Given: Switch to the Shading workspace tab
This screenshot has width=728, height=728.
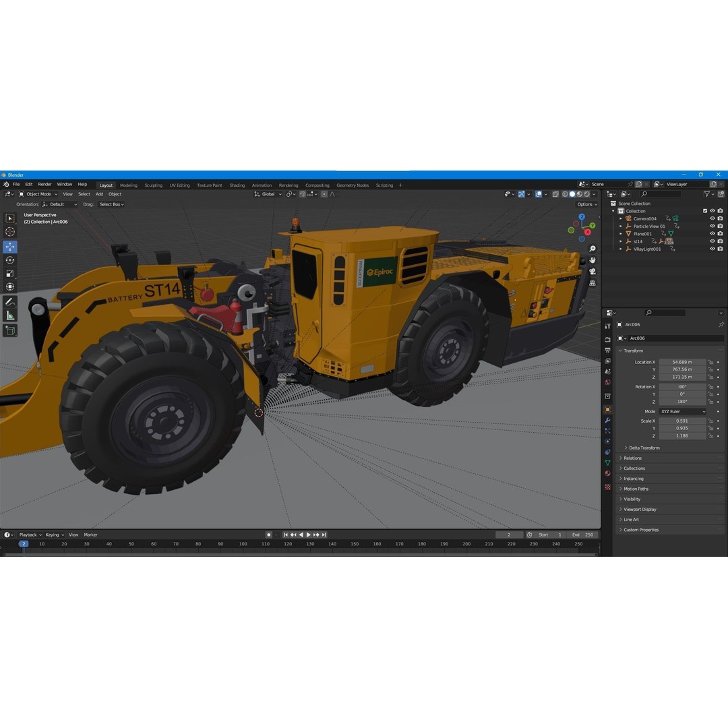Looking at the screenshot, I should pos(237,185).
